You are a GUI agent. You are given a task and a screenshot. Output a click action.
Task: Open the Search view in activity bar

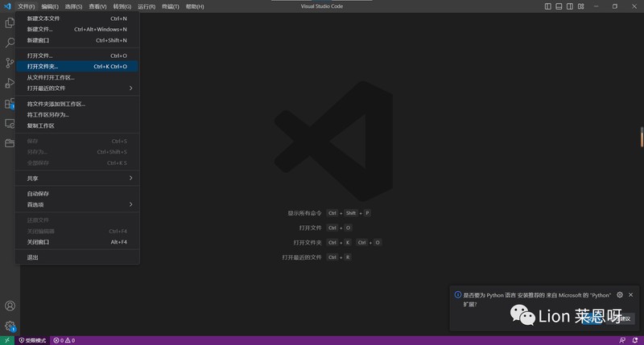(10, 43)
